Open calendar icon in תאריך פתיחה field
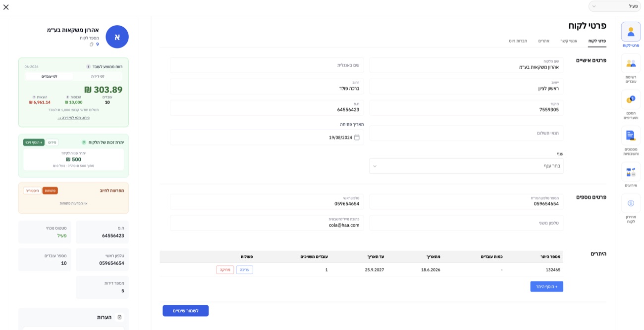This screenshot has width=644, height=330. pyautogui.click(x=357, y=138)
